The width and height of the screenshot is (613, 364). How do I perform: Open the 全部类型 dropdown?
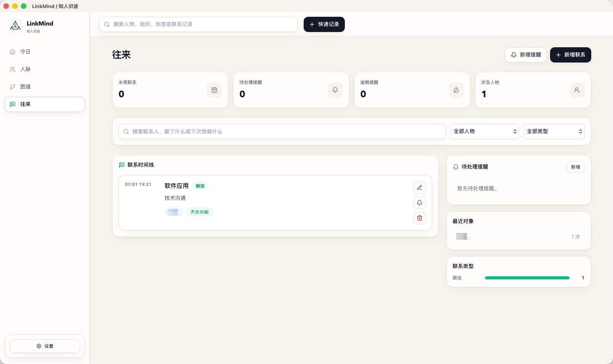pos(554,131)
